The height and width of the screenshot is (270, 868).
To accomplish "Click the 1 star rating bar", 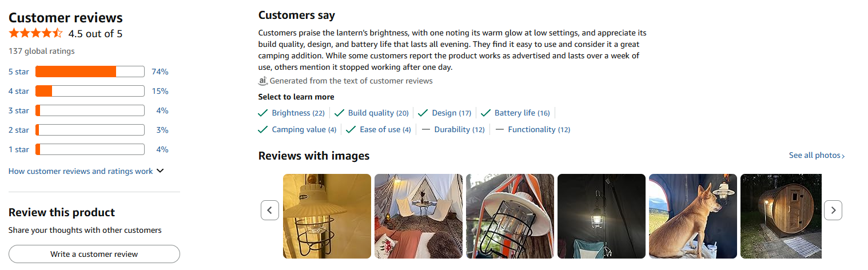I will point(90,149).
